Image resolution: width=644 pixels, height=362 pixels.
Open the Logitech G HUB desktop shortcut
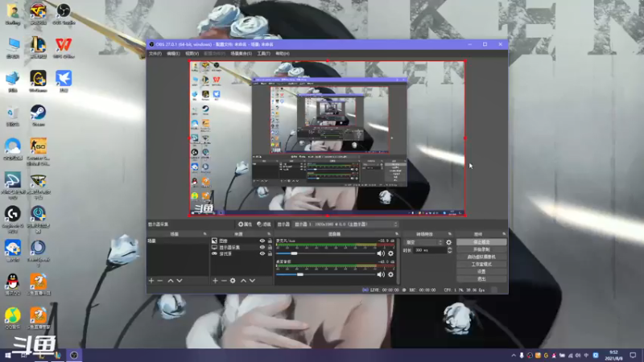(x=13, y=219)
